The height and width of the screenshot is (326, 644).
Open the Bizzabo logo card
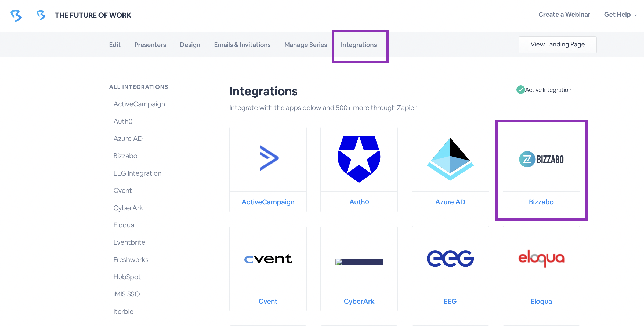click(541, 159)
